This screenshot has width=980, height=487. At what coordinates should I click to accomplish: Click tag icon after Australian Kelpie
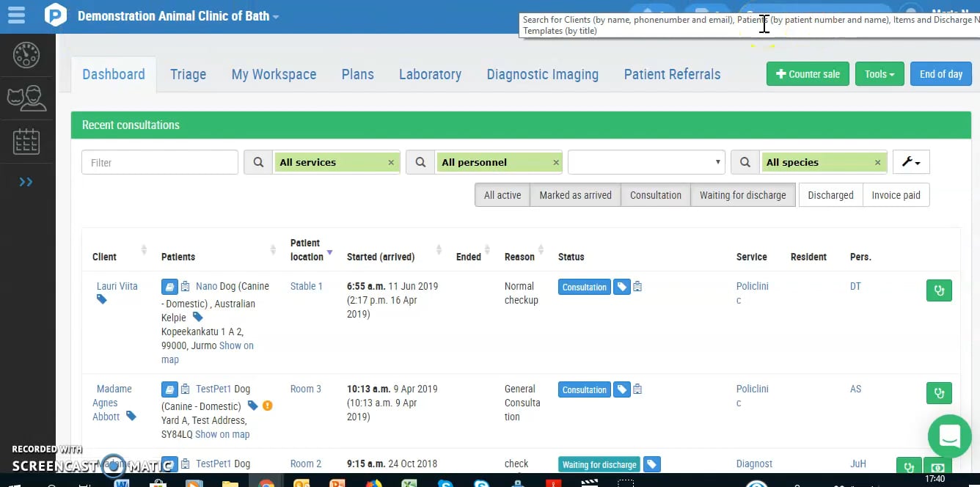[197, 317]
